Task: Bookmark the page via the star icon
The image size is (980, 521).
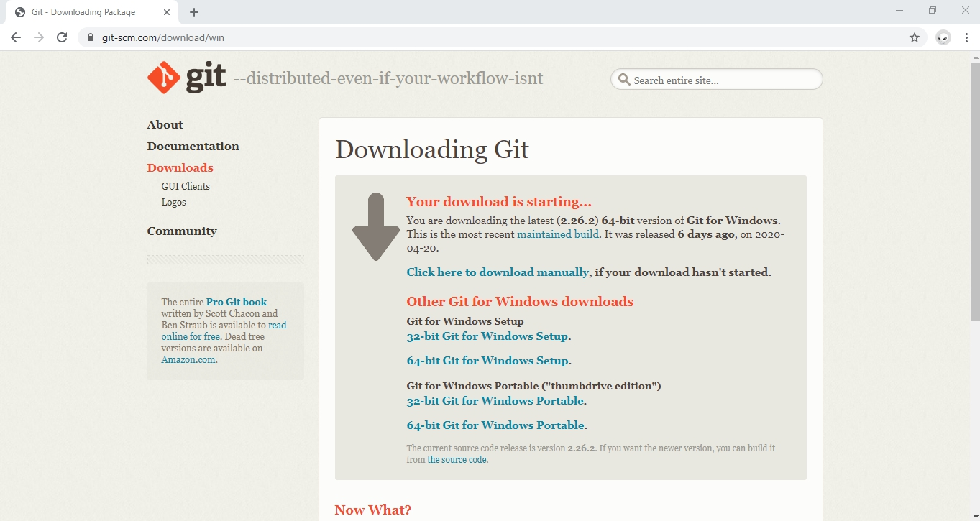Action: [x=913, y=37]
